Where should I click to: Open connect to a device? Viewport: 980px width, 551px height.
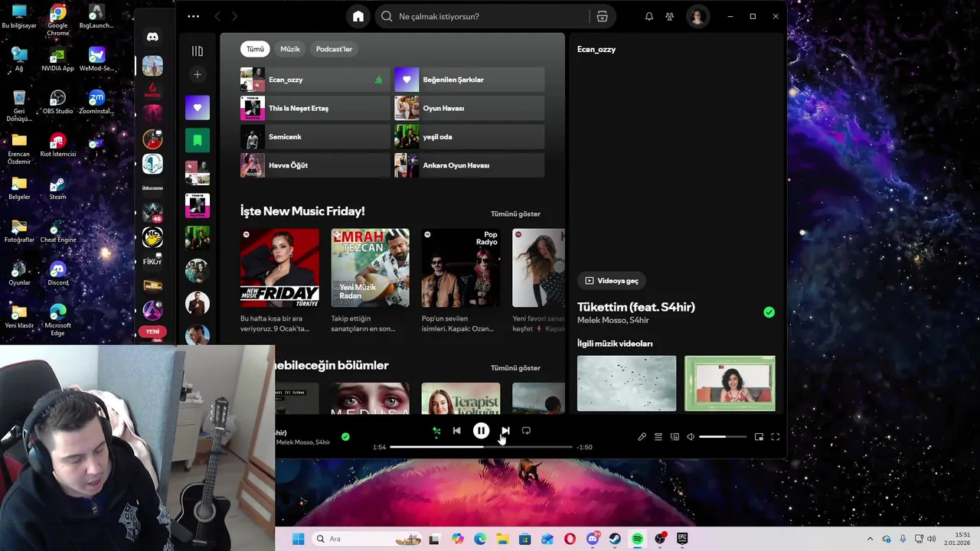tap(675, 437)
